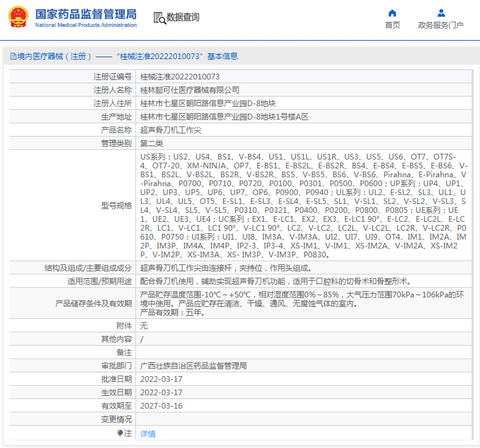Open 政务服务门户 via the person icon

pyautogui.click(x=441, y=13)
